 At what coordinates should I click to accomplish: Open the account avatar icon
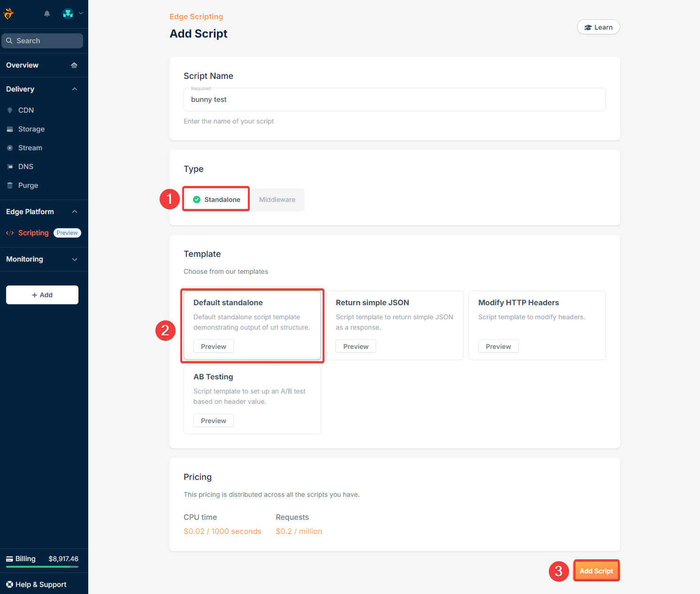point(68,14)
